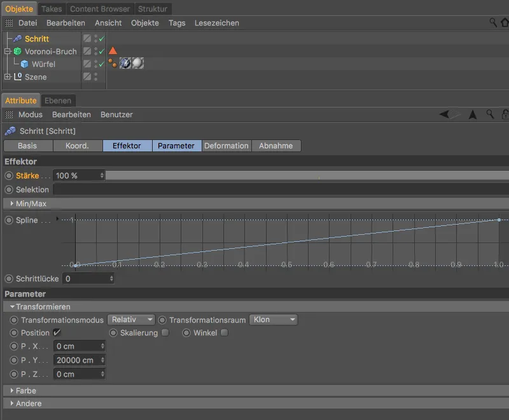Click the Voronoi-Bruch fracture object icon

coord(17,52)
